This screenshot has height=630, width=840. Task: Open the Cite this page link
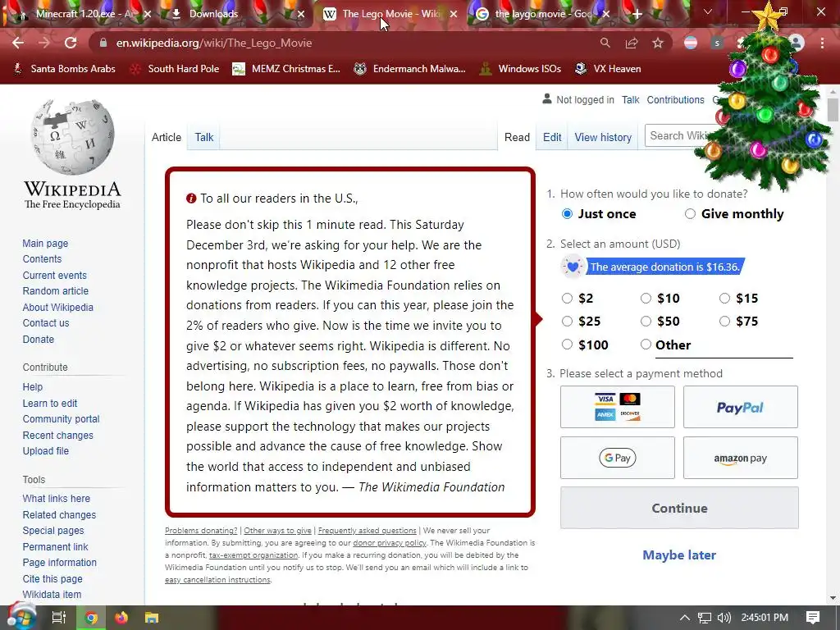(x=52, y=578)
